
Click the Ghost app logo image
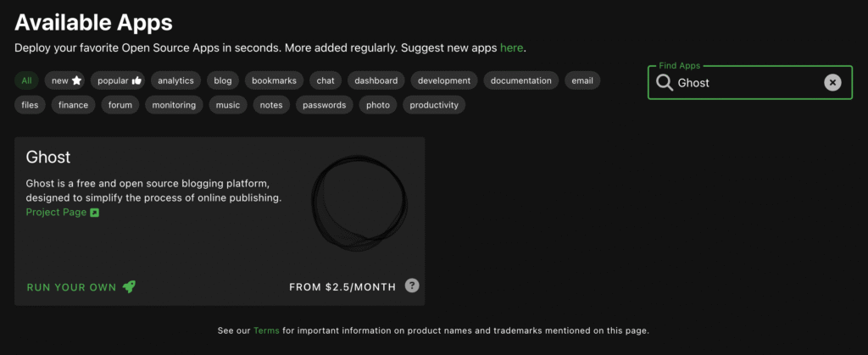tap(359, 203)
